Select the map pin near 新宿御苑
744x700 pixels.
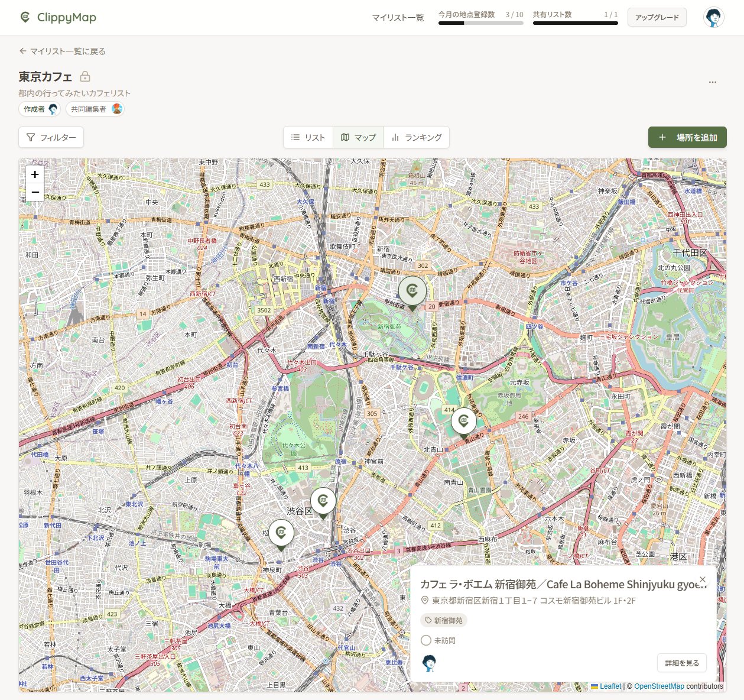412,291
